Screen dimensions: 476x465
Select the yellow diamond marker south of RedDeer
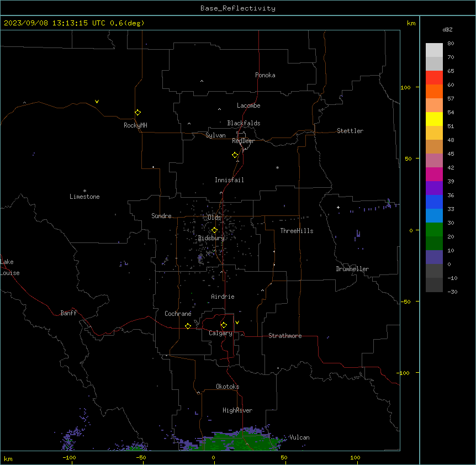[x=235, y=155]
